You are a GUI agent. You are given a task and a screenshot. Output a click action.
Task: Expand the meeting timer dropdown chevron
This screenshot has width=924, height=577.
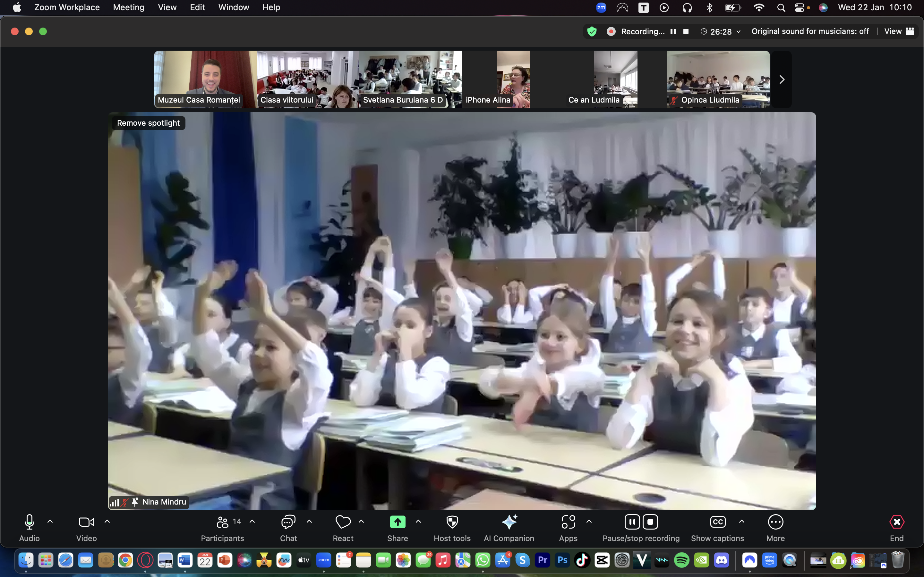[x=739, y=31]
